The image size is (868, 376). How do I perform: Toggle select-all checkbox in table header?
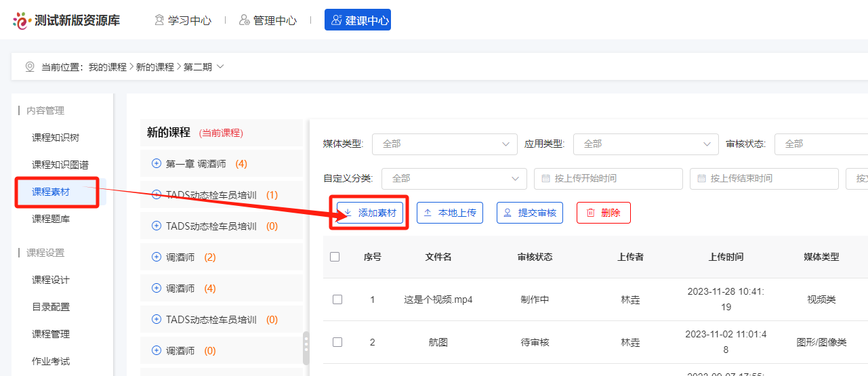click(335, 257)
